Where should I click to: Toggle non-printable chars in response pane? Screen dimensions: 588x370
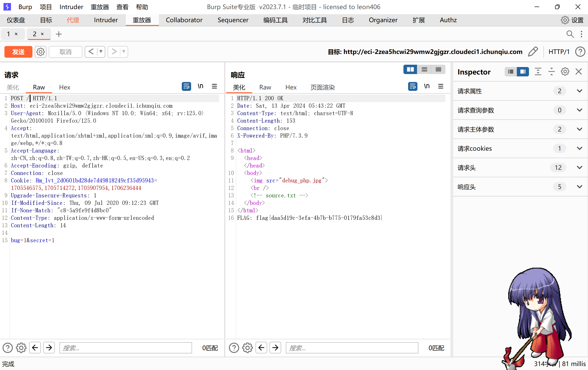[427, 86]
